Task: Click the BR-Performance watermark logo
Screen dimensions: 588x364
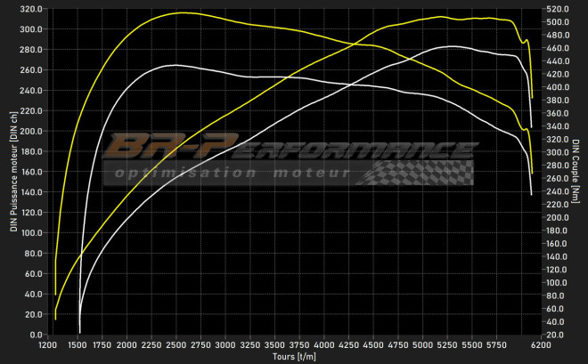Action: pos(285,147)
